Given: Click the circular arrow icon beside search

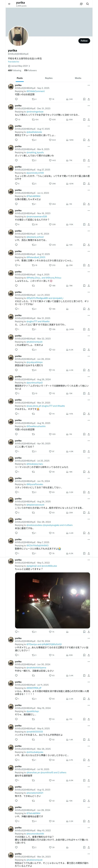Looking at the screenshot, I should pyautogui.click(x=81, y=4).
